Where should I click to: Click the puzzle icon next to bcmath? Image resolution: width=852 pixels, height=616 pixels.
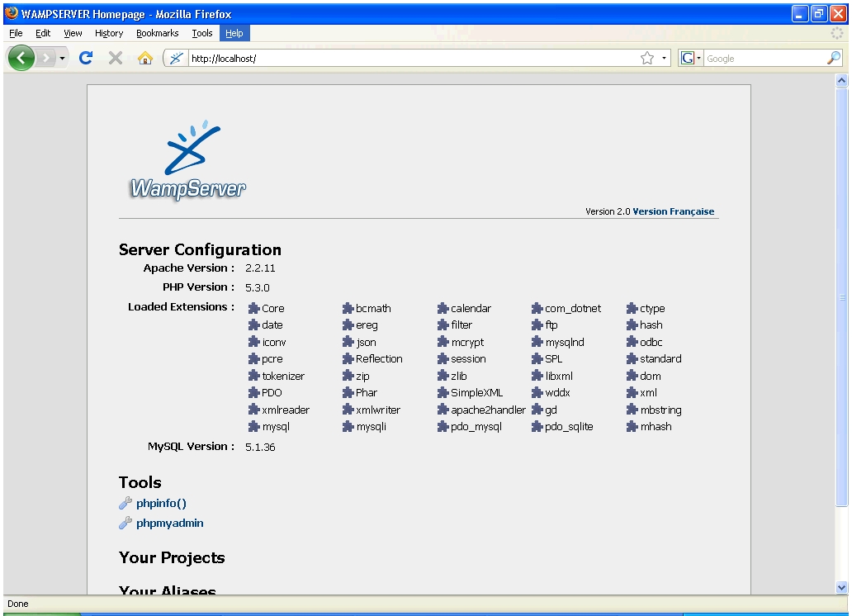[x=348, y=308]
